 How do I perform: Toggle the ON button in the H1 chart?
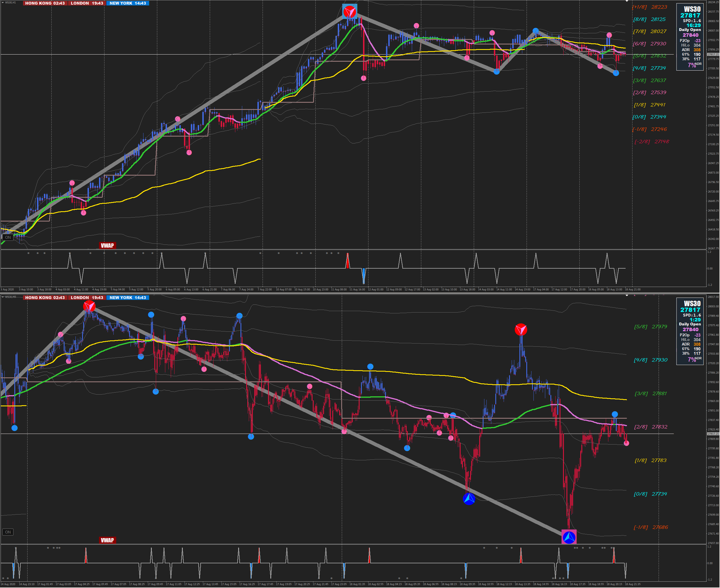8,237
